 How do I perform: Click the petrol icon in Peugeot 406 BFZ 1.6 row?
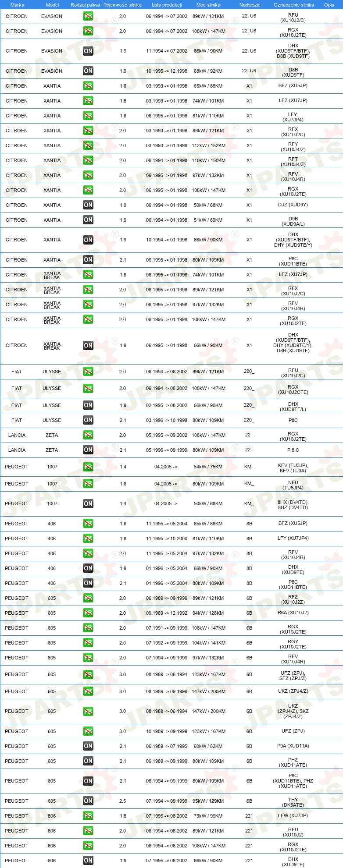(x=88, y=524)
